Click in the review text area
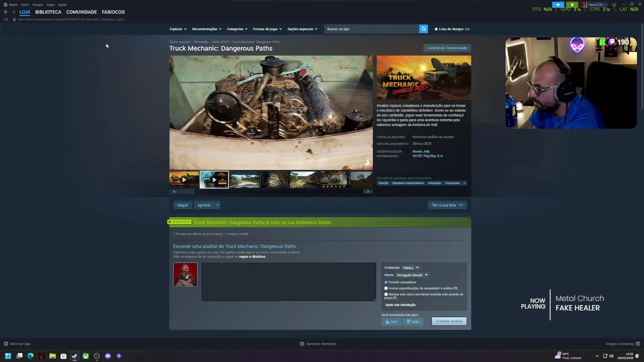The width and height of the screenshot is (644, 362). click(x=288, y=282)
